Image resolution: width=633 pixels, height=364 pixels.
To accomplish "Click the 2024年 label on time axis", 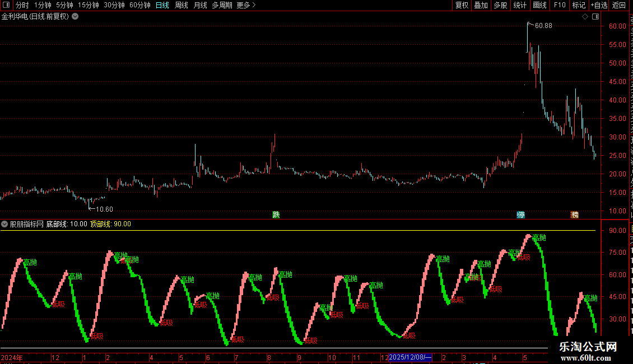I will (x=12, y=357).
